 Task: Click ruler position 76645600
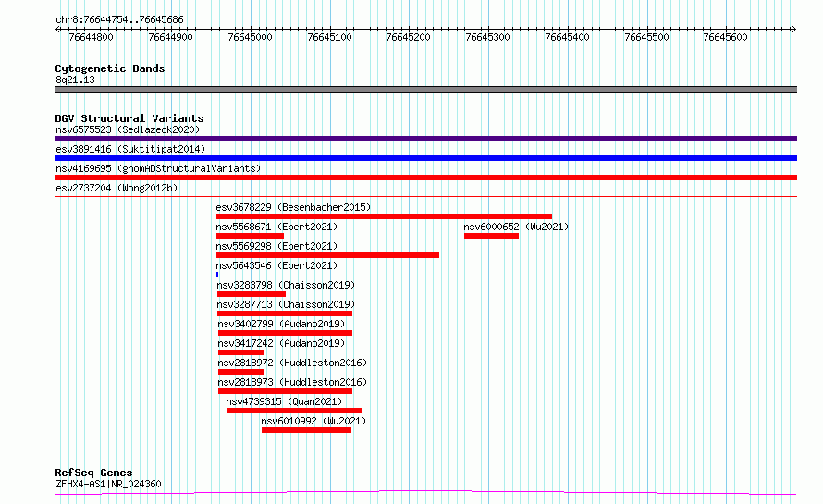point(725,37)
